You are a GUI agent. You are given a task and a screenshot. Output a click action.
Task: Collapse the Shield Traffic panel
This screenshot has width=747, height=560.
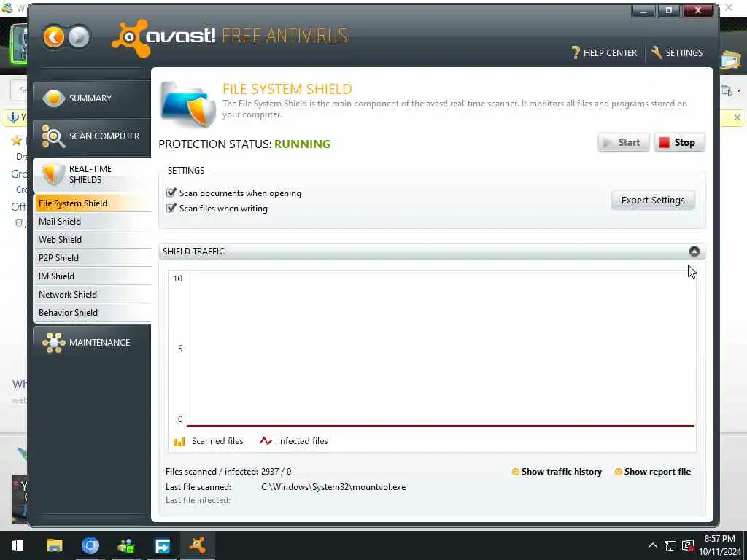point(694,252)
